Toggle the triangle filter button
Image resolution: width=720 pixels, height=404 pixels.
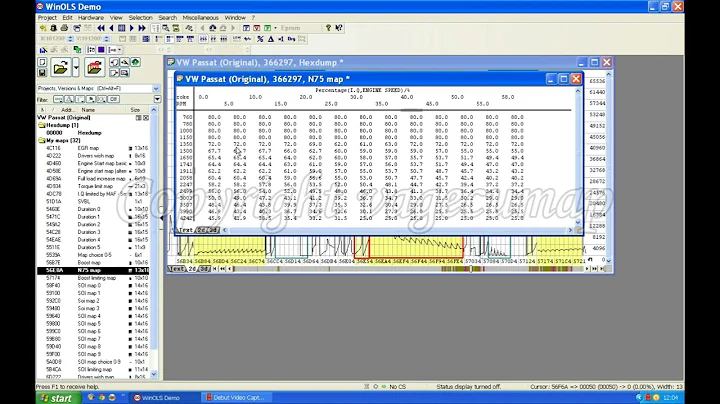pyautogui.click(x=69, y=99)
